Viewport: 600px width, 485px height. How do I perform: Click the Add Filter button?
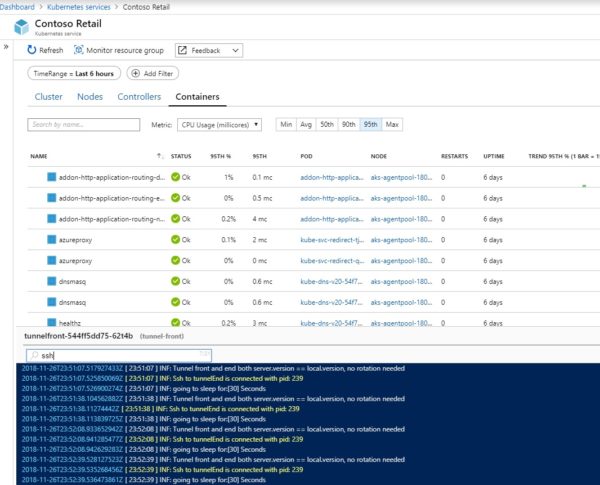coord(153,73)
